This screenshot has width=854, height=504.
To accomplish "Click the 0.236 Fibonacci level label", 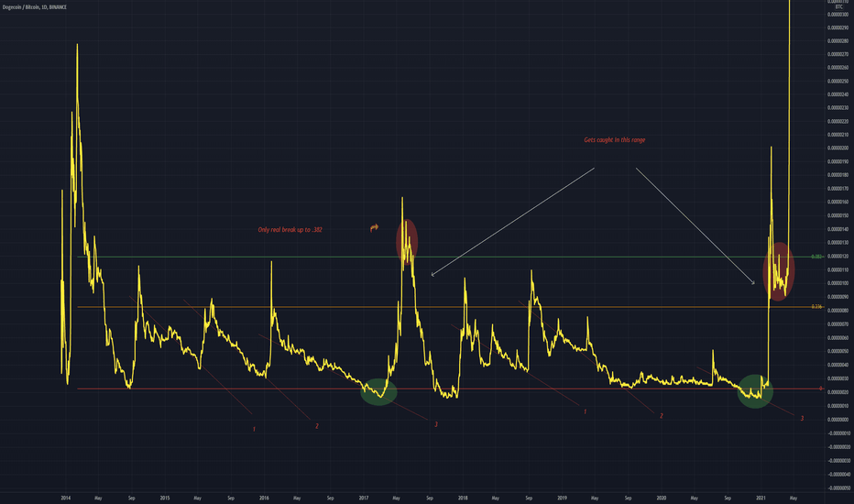I will 816,307.
